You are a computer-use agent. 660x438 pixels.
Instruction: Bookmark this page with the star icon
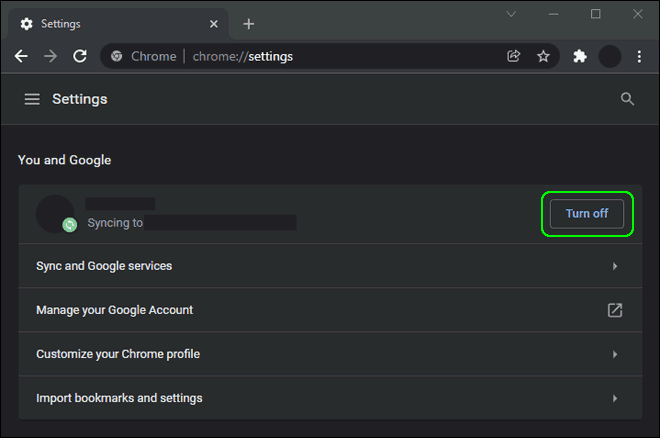point(543,56)
